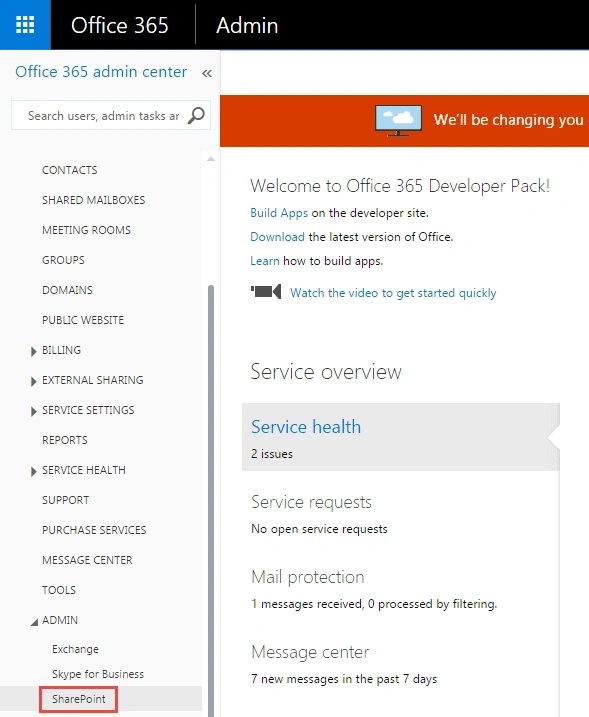The image size is (589, 717).
Task: Click the cloud monitor banner icon
Action: [398, 121]
